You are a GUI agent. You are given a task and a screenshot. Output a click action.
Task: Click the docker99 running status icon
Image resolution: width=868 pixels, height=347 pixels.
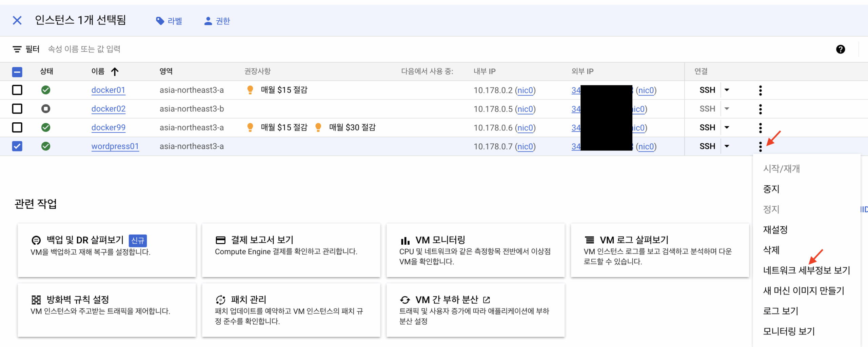point(46,127)
